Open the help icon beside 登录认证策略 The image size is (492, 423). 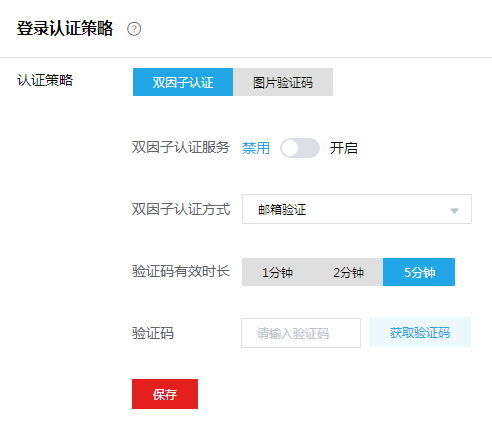134,29
